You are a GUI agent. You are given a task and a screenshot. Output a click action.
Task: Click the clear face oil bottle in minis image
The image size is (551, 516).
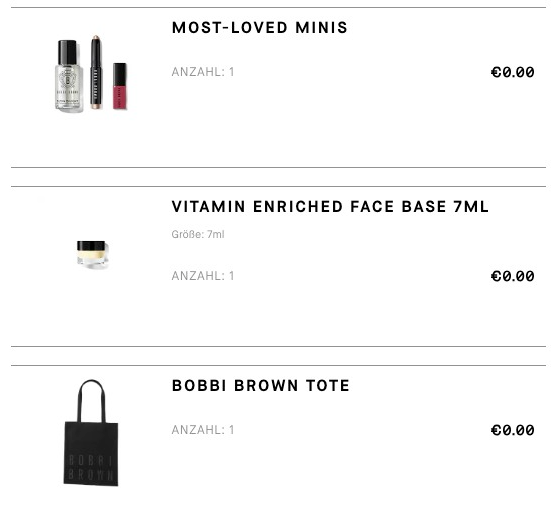(x=69, y=76)
